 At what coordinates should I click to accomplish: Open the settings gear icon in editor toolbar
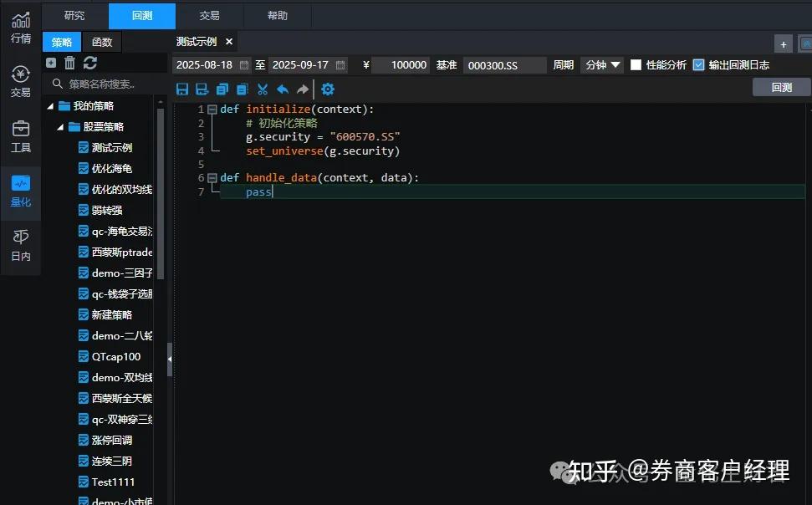328,89
